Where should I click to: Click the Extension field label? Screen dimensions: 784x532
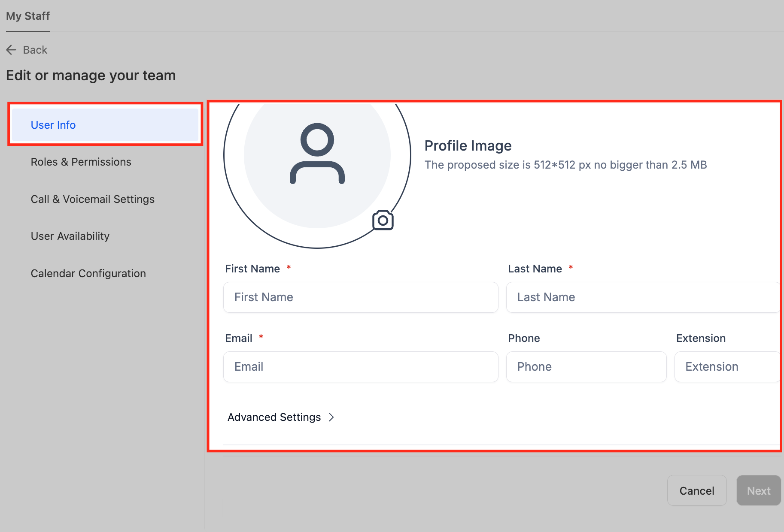point(701,338)
